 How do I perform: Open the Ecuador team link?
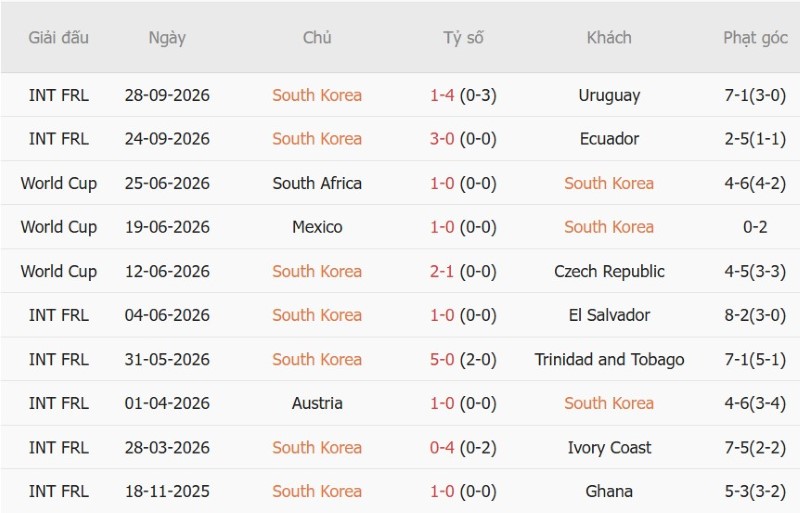(609, 139)
